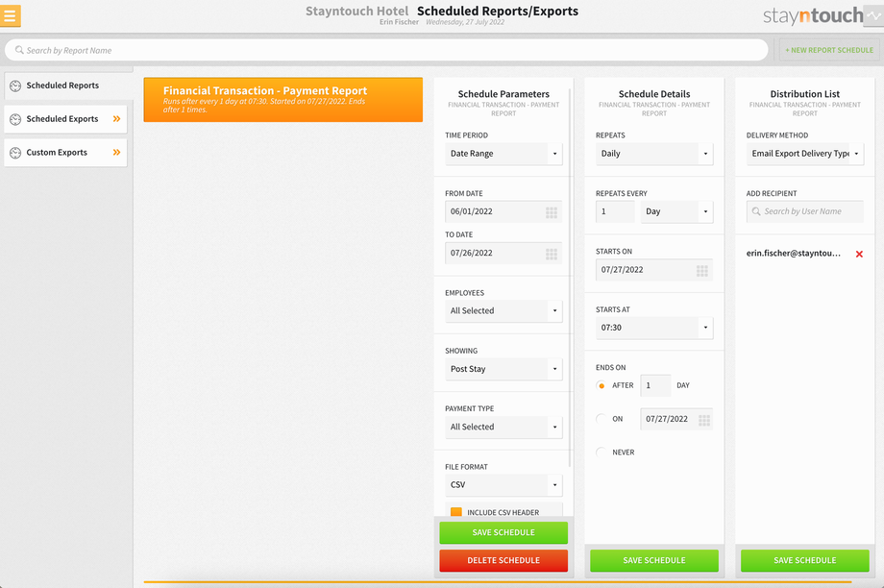Expand the Time Period dropdown
884x588 pixels.
click(503, 154)
